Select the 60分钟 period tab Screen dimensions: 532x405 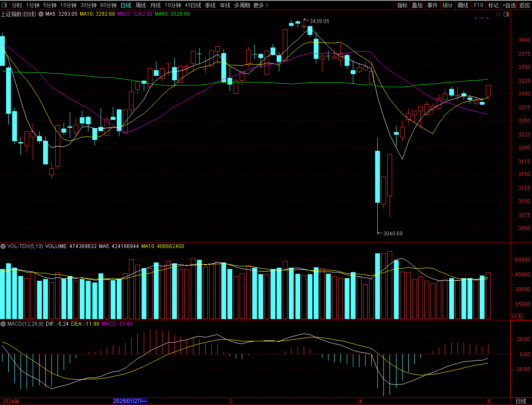click(x=108, y=5)
